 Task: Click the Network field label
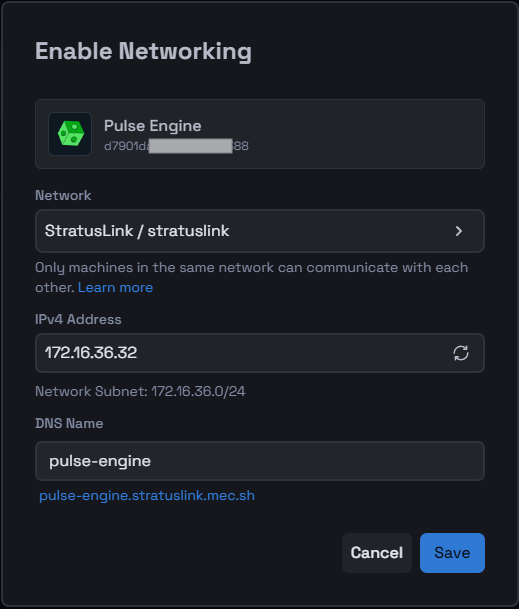(x=63, y=195)
